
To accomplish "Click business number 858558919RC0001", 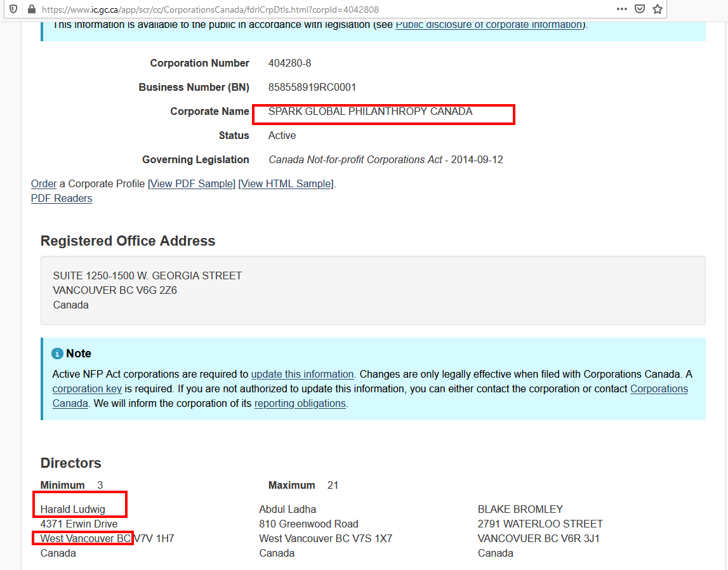I will [312, 87].
